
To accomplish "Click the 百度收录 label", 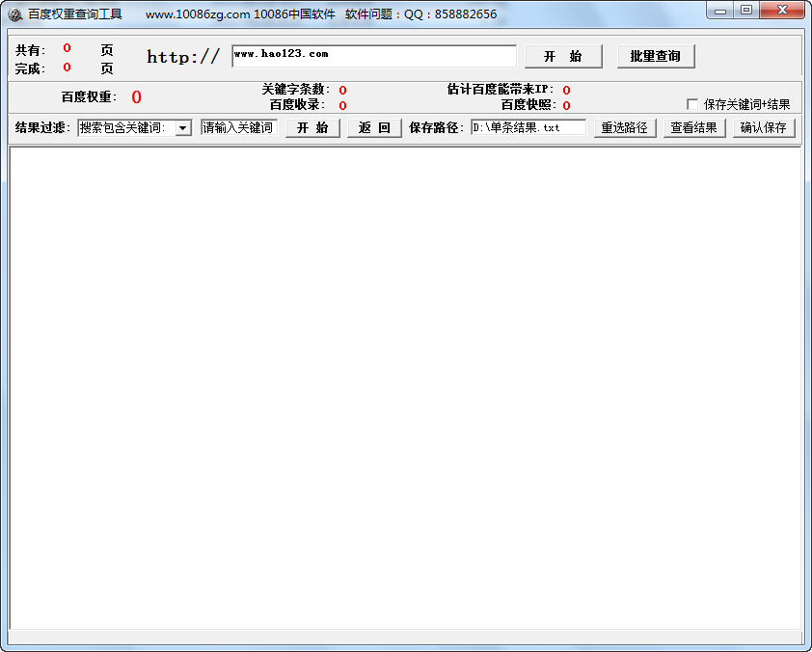I will click(298, 104).
